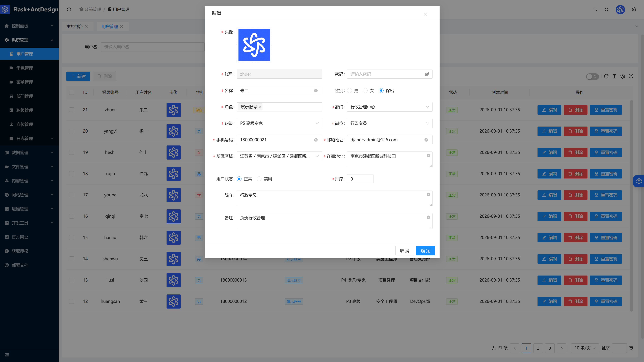Click the fullscreen icon in the header
This screenshot has width=644, height=362.
(606, 10)
